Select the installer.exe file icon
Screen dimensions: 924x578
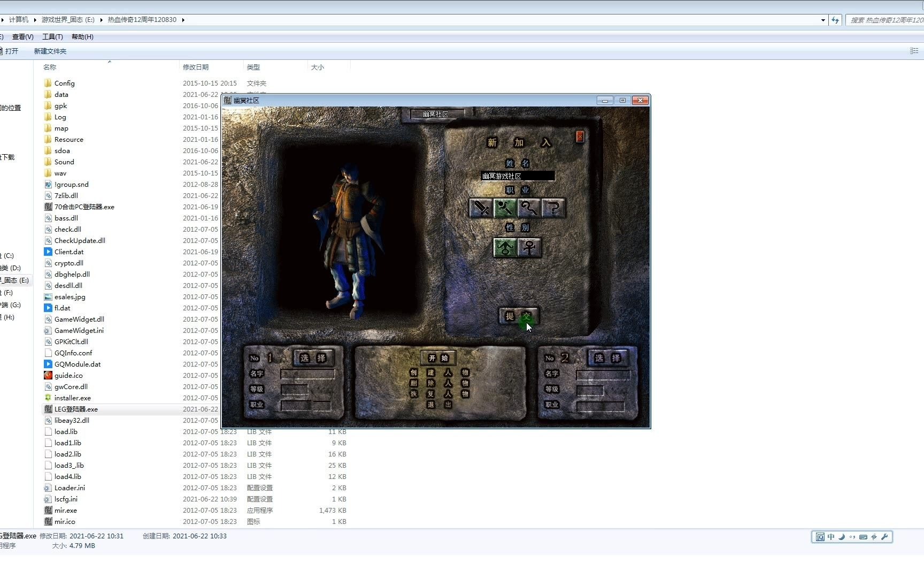point(48,398)
